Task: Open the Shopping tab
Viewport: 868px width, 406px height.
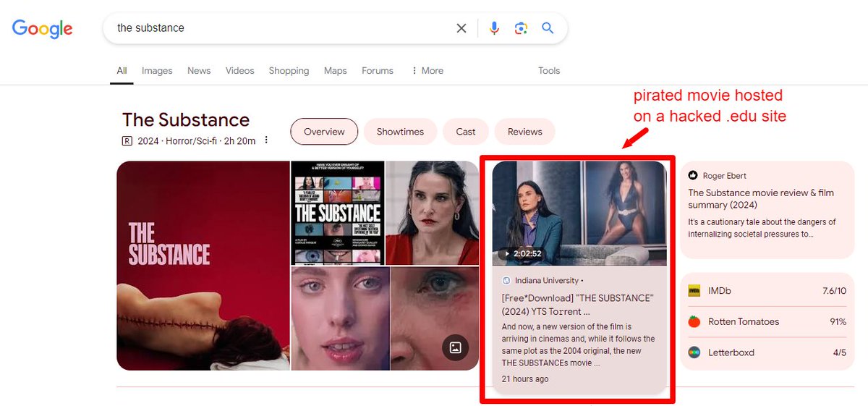Action: pos(289,71)
